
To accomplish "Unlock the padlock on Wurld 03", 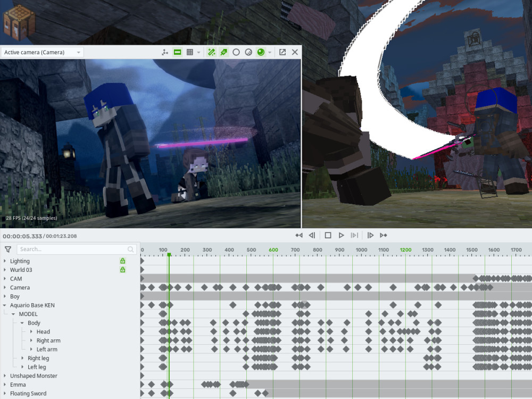I will pos(122,270).
